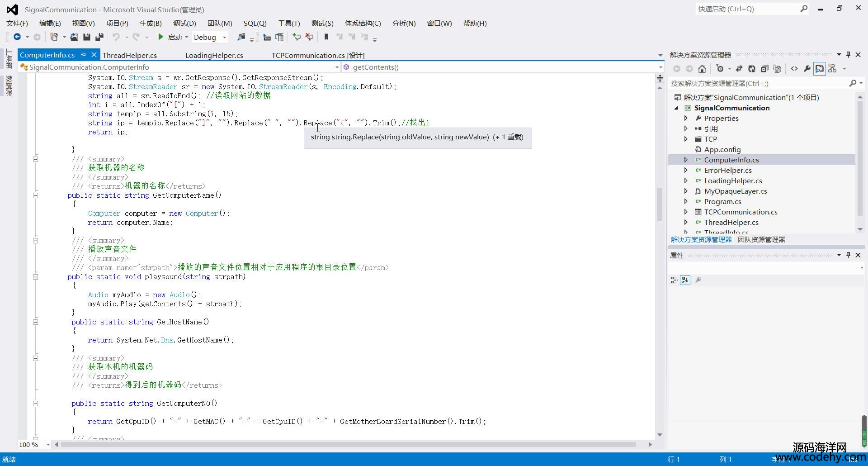Click View Code angle brackets icon
The height and width of the screenshot is (466, 868).
click(794, 69)
